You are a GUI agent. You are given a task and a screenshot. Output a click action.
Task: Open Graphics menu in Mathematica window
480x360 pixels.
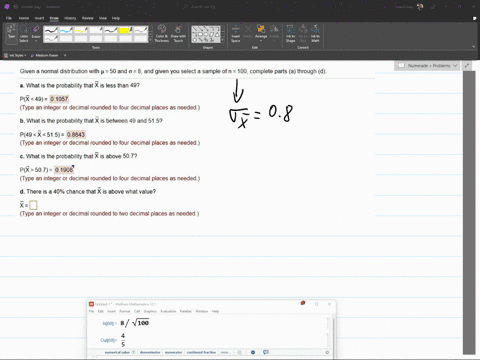click(150, 311)
